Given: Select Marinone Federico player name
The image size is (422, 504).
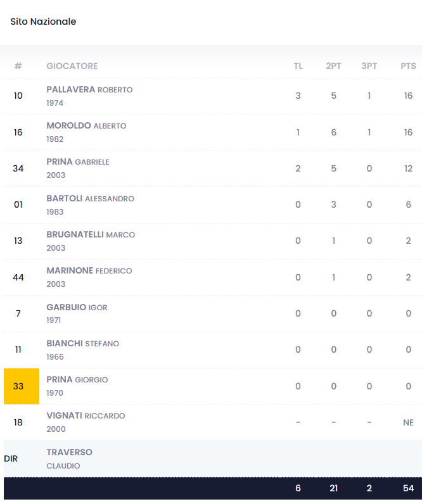Looking at the screenshot, I should point(89,271).
